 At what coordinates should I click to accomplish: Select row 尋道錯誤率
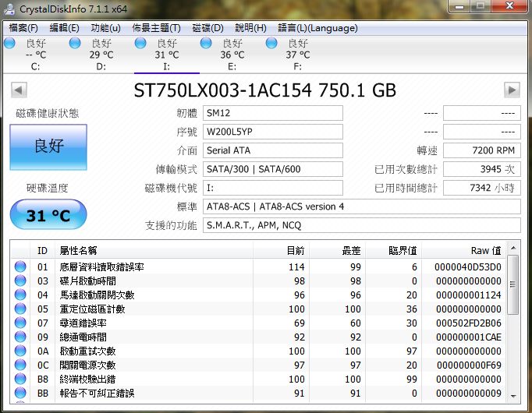click(258, 323)
